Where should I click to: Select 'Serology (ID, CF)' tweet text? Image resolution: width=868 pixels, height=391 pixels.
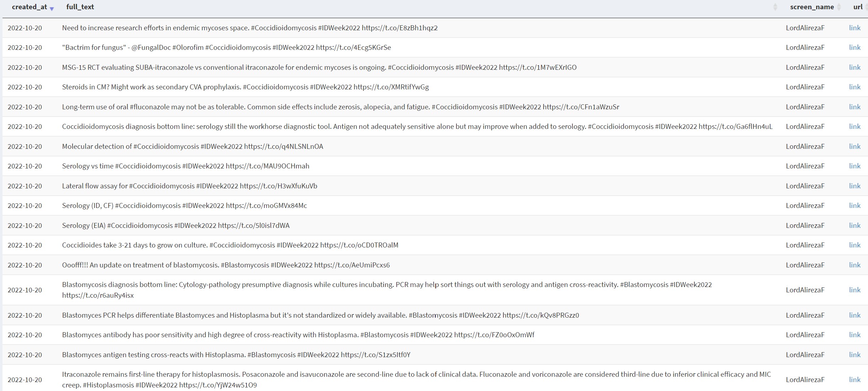pyautogui.click(x=184, y=205)
